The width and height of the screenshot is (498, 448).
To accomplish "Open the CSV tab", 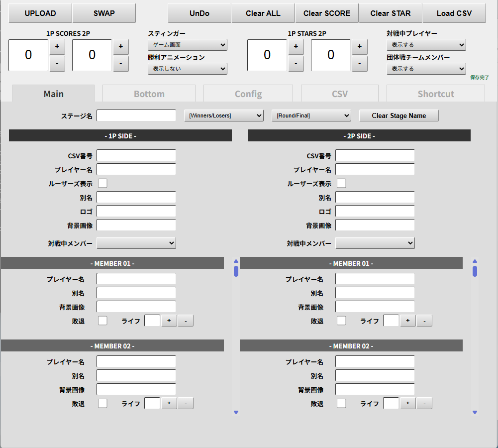I will 339,94.
